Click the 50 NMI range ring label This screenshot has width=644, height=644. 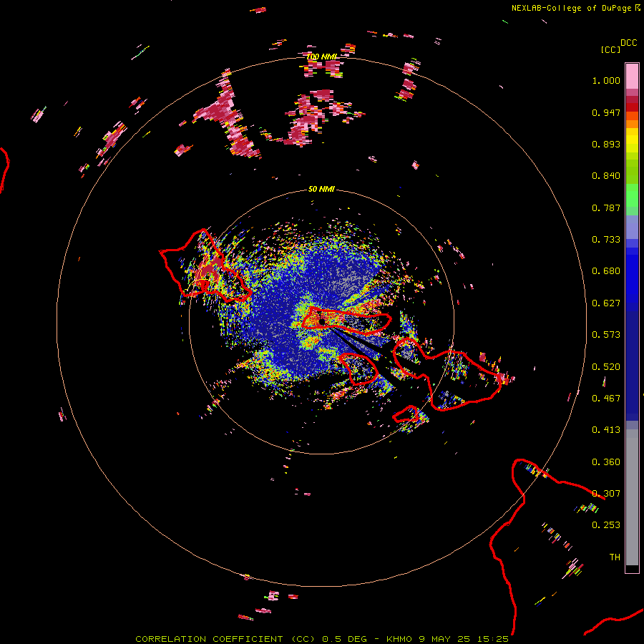click(x=321, y=189)
